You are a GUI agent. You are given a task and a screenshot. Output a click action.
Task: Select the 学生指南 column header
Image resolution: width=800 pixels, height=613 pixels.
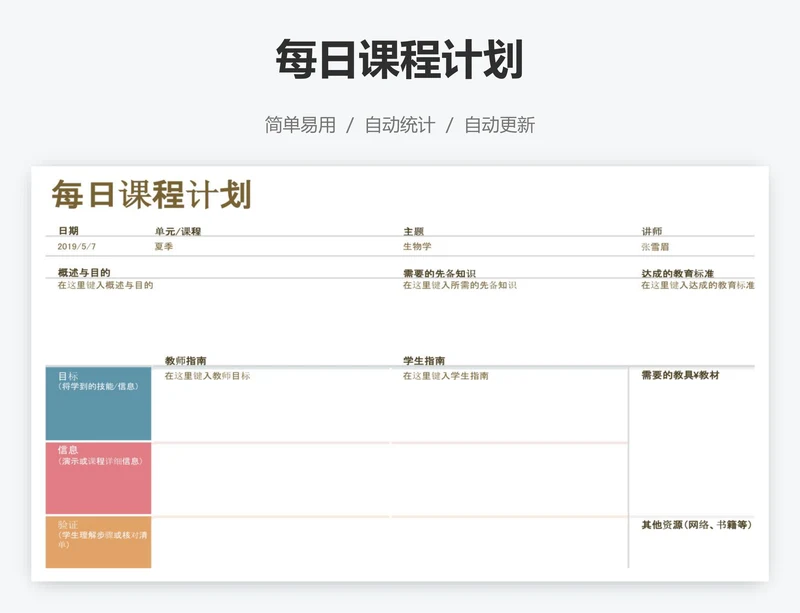coord(424,361)
